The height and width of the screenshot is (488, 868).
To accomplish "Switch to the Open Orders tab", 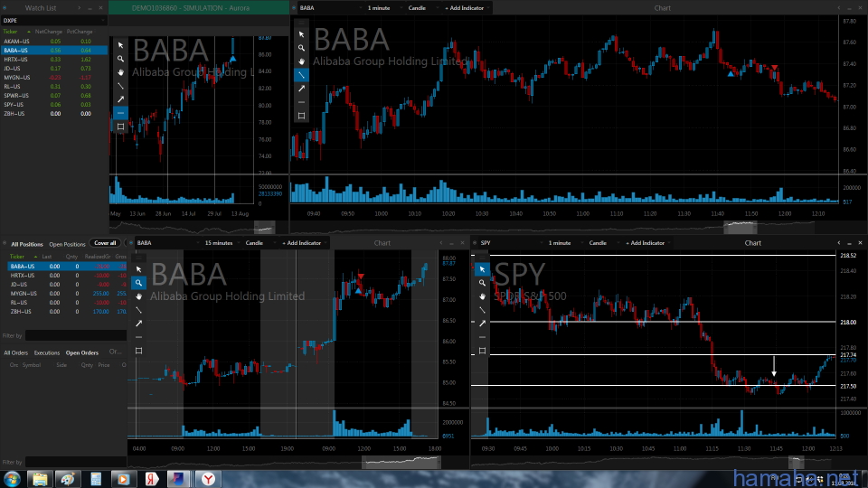I will (82, 352).
